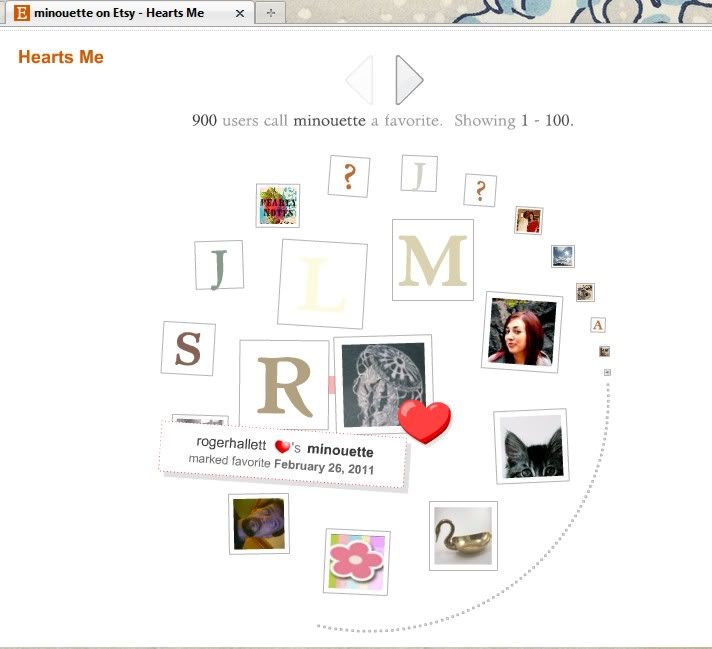Select the large letter R avatar tile
Viewport: 712px width, 649px height.
(x=284, y=386)
